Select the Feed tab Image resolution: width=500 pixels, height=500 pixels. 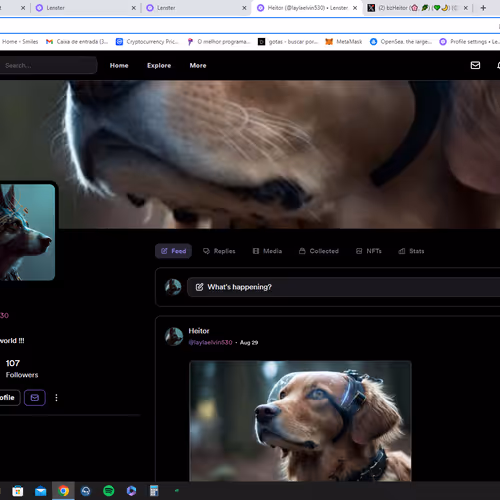(173, 251)
